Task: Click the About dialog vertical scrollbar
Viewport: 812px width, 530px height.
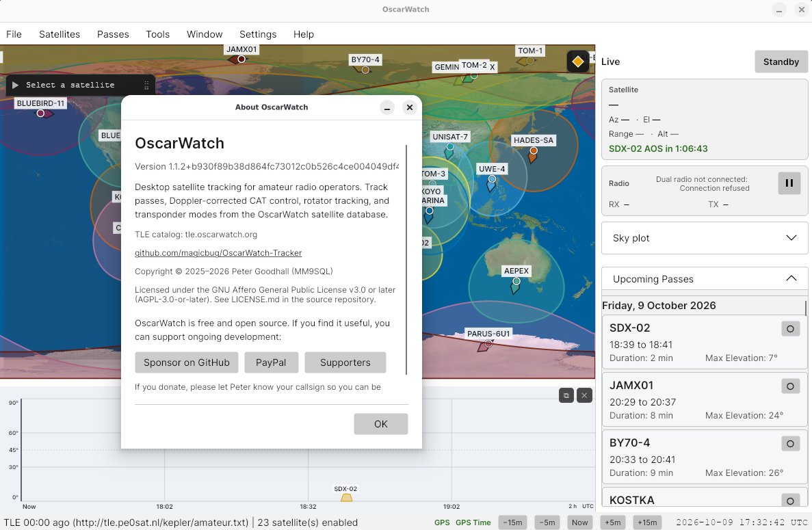Action: tap(406, 260)
